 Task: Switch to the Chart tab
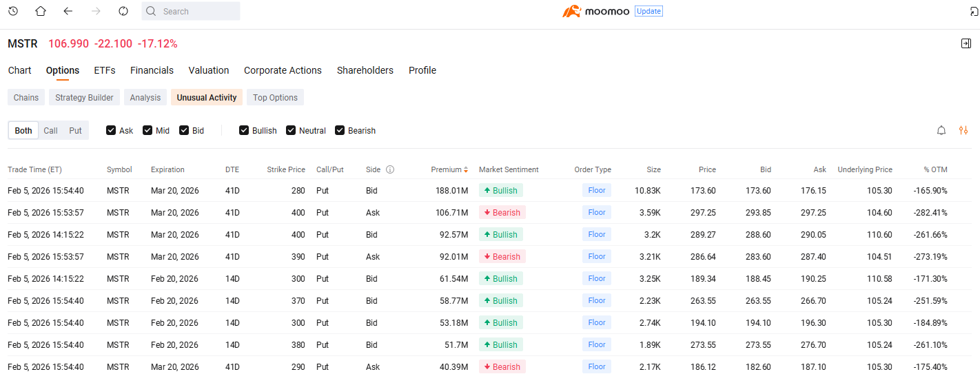19,70
